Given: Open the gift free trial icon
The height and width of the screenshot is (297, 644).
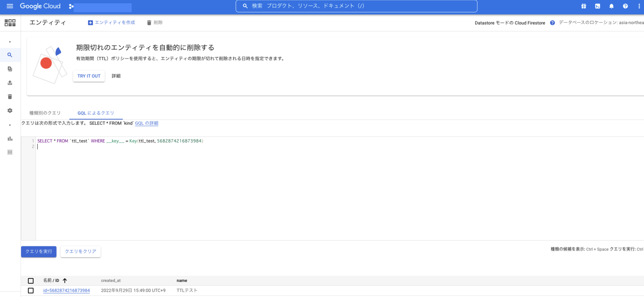Looking at the screenshot, I should [584, 6].
